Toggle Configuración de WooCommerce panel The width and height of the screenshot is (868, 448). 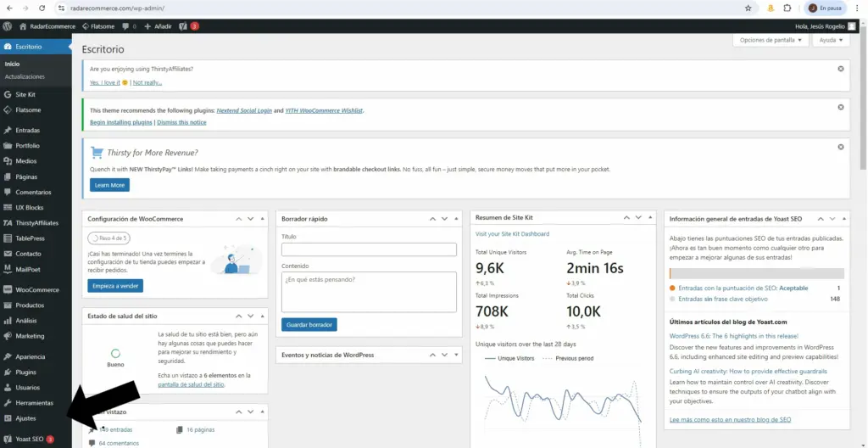coord(263,219)
